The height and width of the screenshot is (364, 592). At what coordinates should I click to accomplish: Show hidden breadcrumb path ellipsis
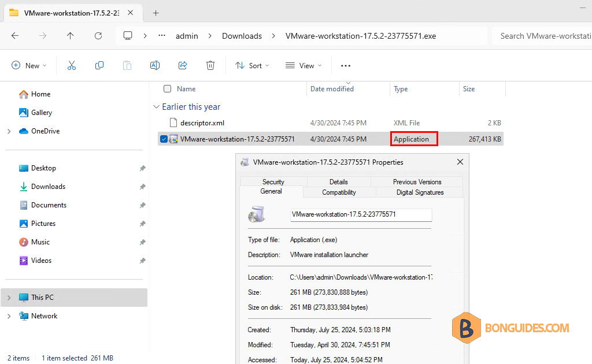coord(162,35)
